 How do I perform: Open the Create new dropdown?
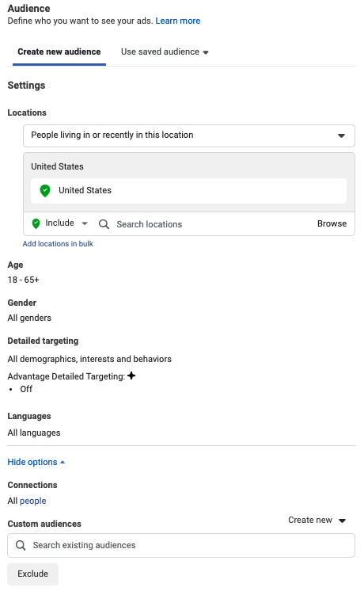(317, 520)
